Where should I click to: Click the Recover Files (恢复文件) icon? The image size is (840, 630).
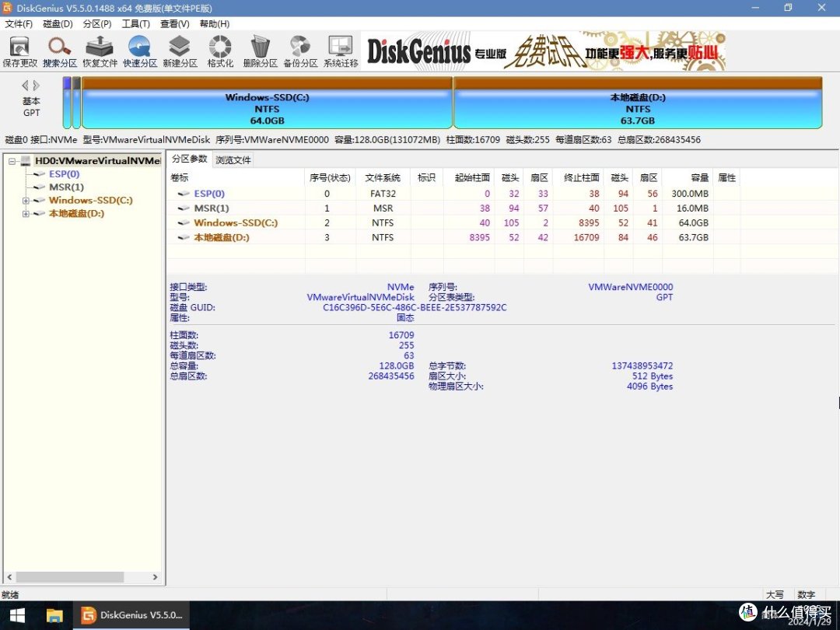coord(100,52)
